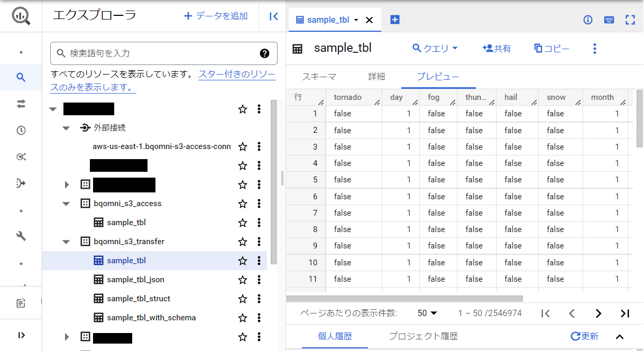Open the sample_tbl tab dropdown arrow

pyautogui.click(x=356, y=20)
